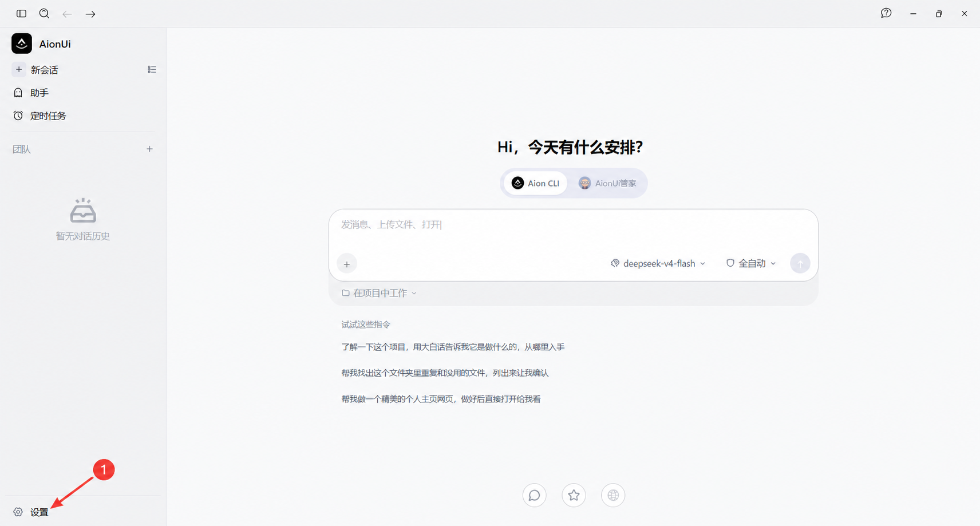Click the message input field

(x=573, y=225)
